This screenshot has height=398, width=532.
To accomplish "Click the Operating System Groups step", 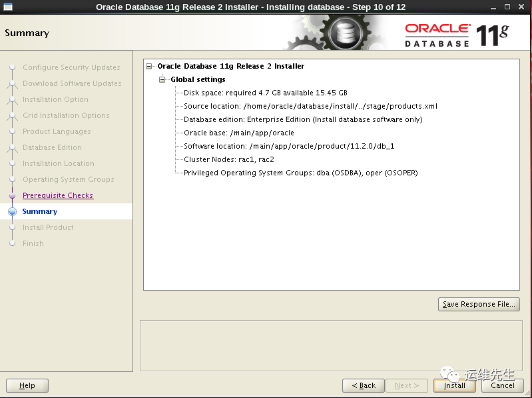I will 69,179.
